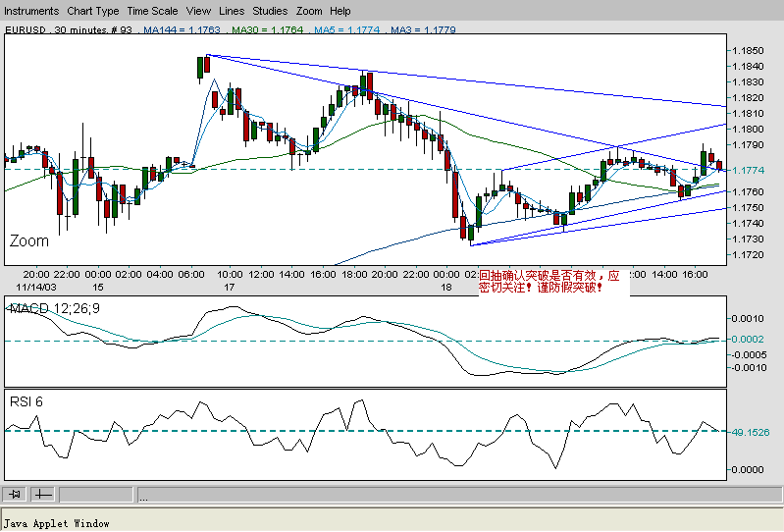Click the crosshair tool button at bottom
Screen dimensions: 784x532
point(43,495)
